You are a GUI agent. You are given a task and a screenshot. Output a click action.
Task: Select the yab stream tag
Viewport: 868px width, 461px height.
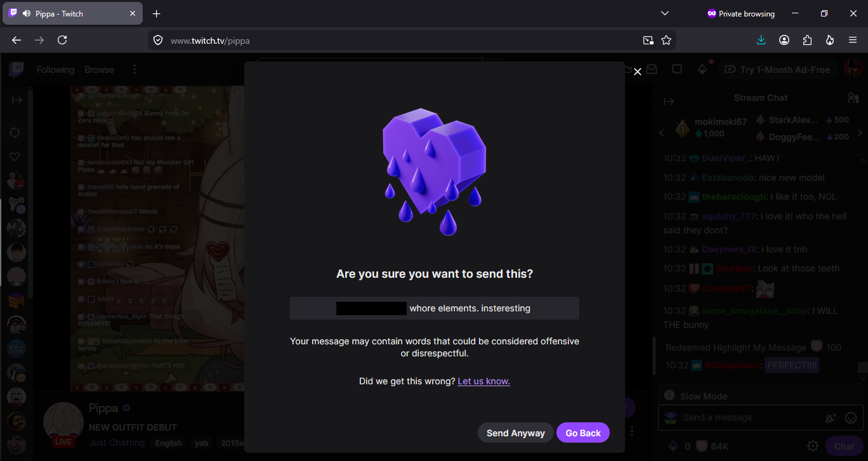[201, 443]
